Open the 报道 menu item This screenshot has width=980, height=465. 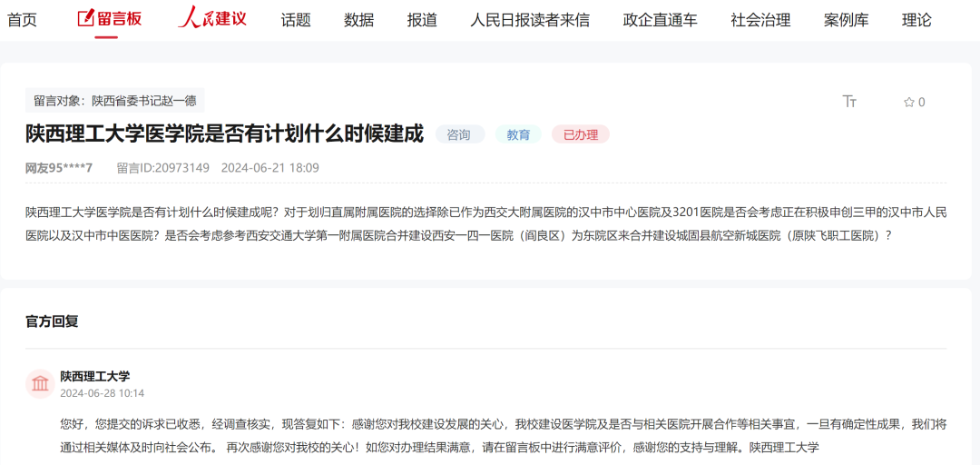[x=422, y=20]
